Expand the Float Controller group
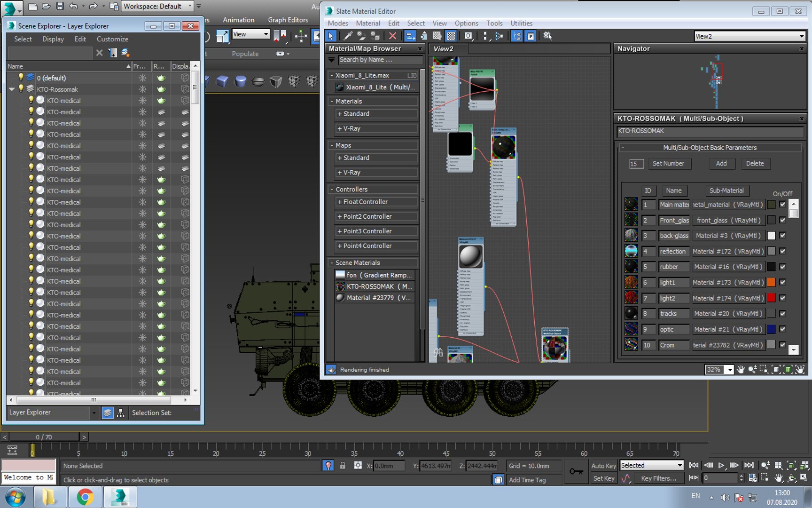 coord(377,202)
